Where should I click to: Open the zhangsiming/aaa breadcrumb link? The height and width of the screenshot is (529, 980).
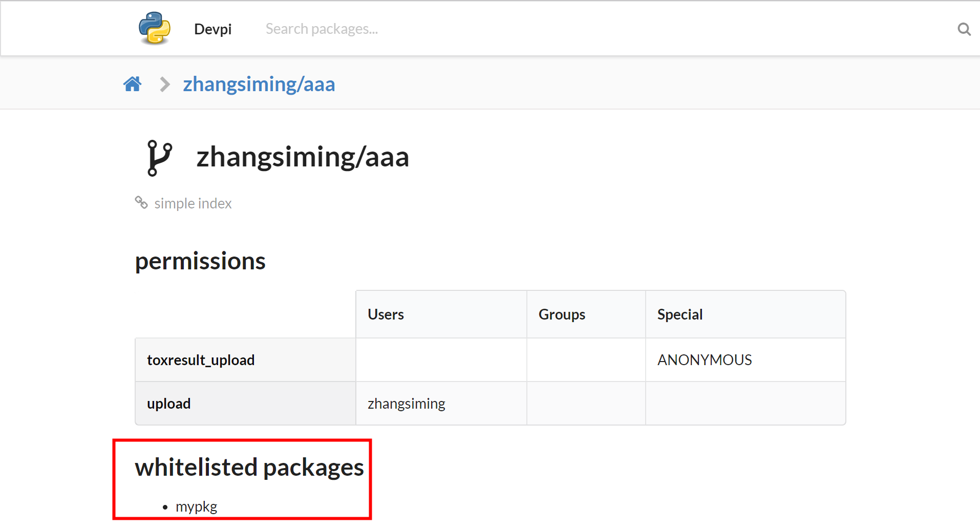pos(259,83)
